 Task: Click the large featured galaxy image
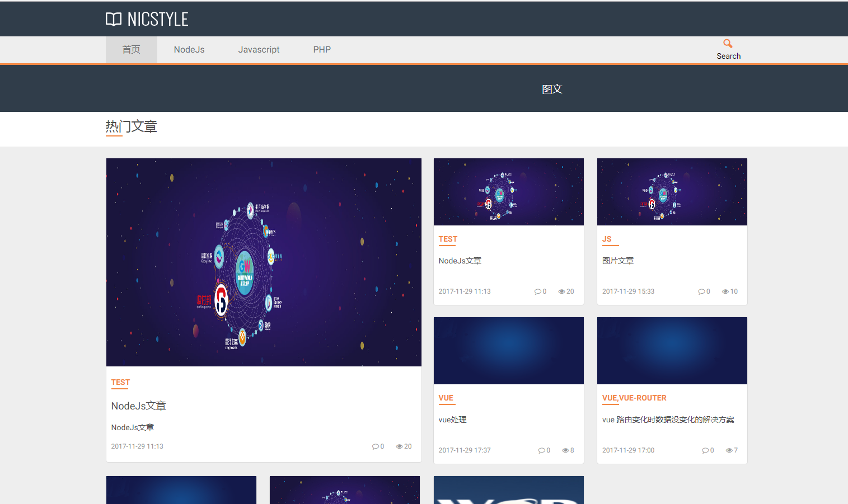point(264,262)
